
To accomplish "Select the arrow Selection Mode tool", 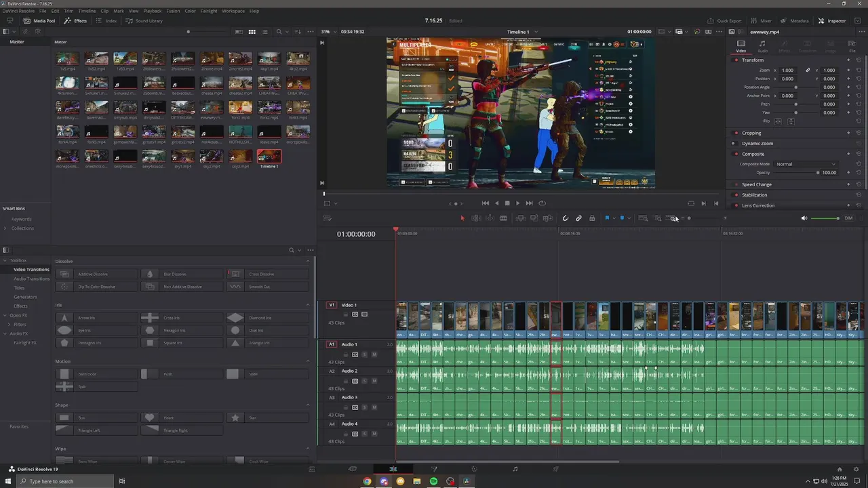I will pos(463,218).
